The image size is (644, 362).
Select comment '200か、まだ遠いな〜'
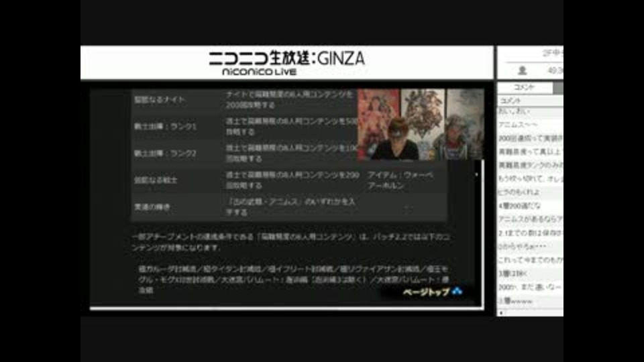tap(530, 287)
